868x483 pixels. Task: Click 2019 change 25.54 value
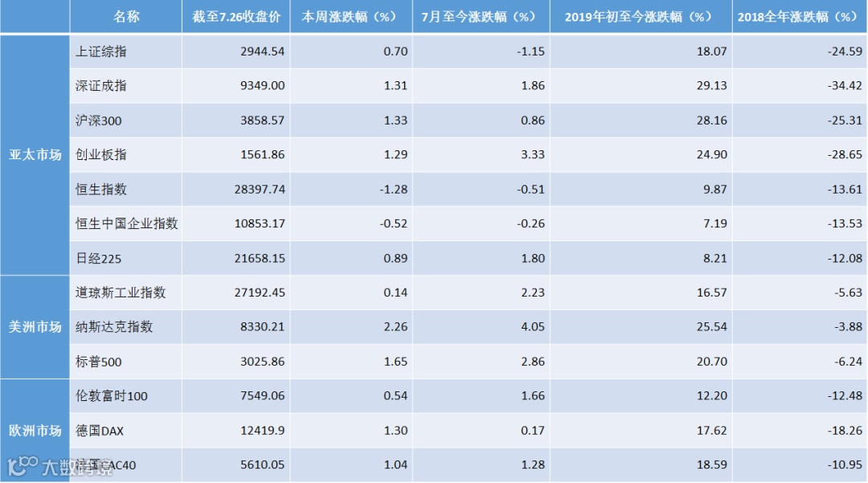(x=712, y=327)
